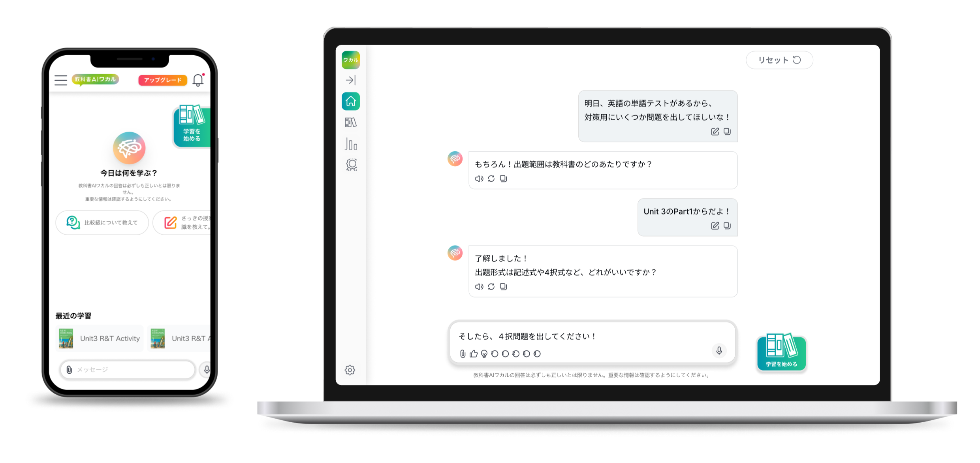Open the bar chart statistics icon
The height and width of the screenshot is (463, 980).
click(x=350, y=144)
